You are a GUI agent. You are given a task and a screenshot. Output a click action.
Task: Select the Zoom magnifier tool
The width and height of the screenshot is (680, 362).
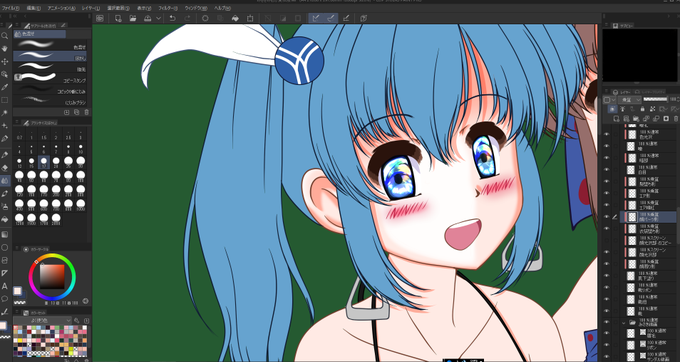coord(5,36)
